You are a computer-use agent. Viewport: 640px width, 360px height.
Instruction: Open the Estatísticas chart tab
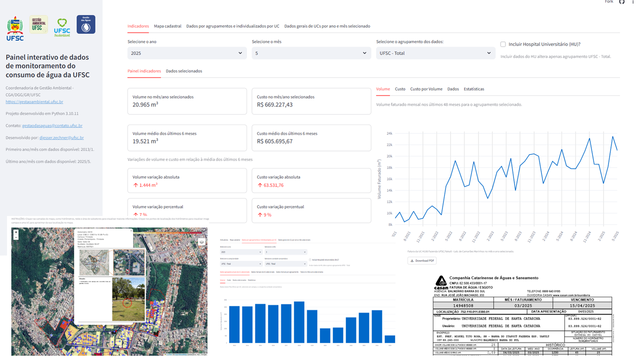click(474, 89)
